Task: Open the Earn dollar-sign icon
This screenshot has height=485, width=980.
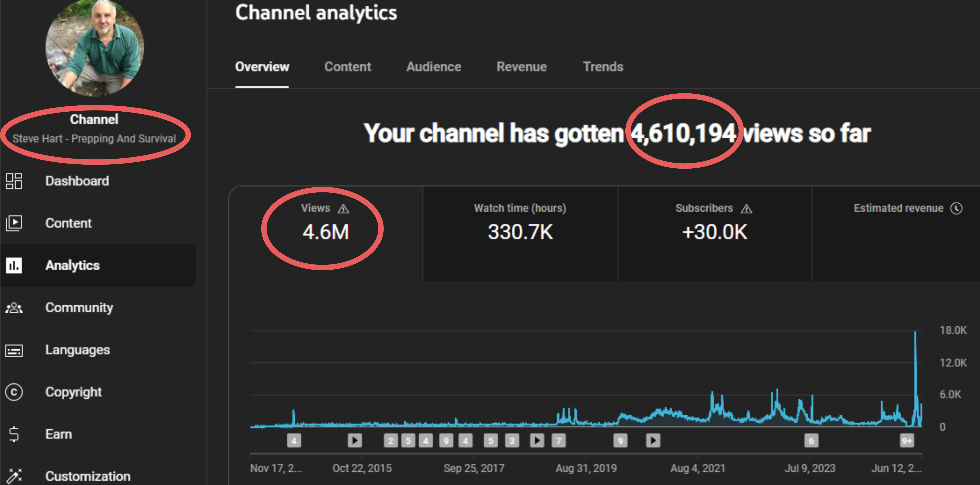Action: click(x=14, y=434)
